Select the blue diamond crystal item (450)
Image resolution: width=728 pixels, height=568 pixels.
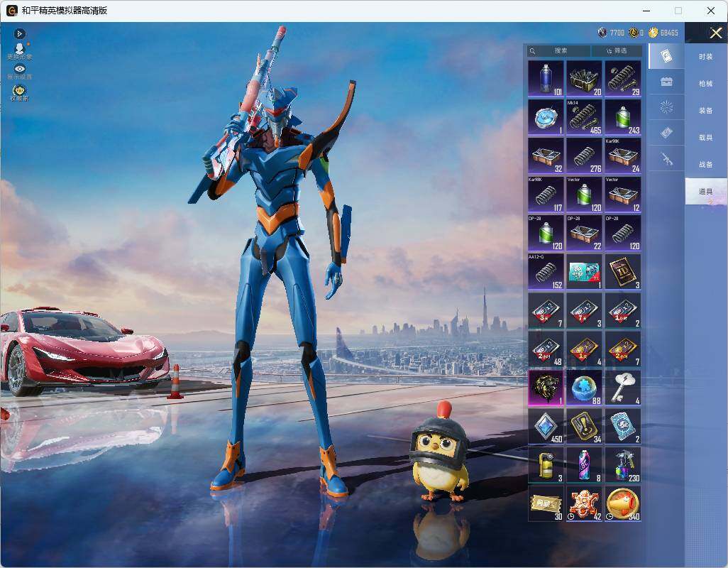(546, 426)
